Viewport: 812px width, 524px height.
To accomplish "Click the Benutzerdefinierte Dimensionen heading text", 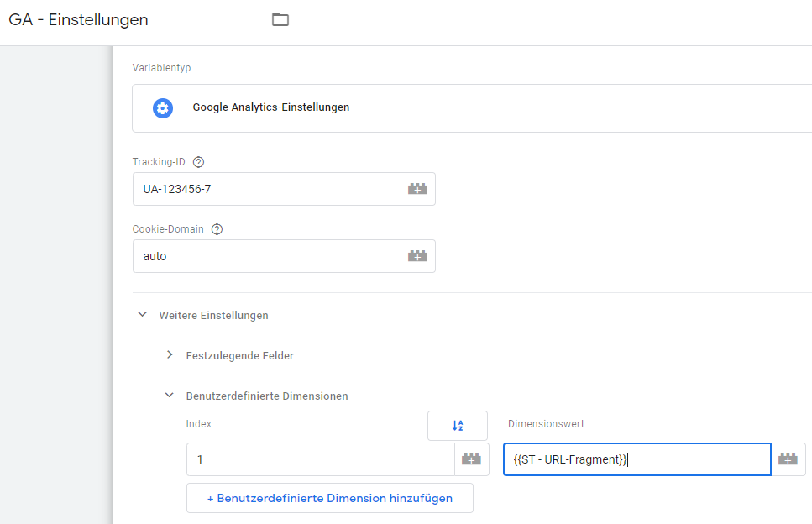I will (267, 396).
